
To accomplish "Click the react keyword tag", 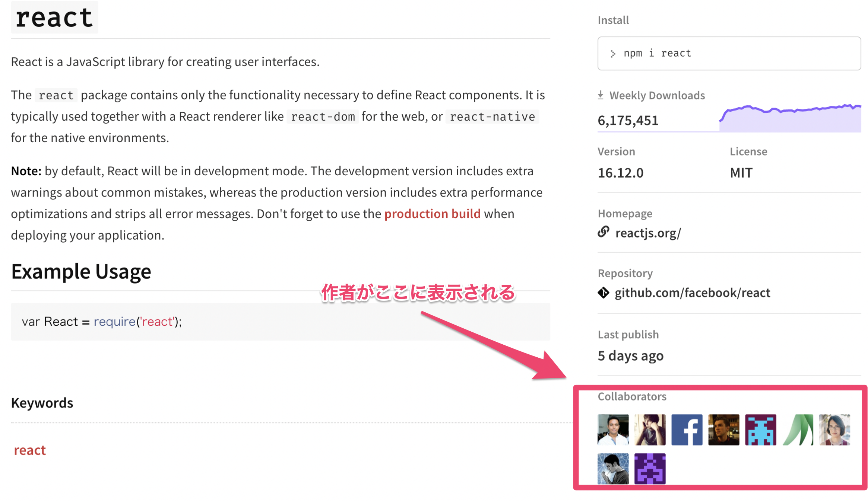I will click(x=30, y=450).
